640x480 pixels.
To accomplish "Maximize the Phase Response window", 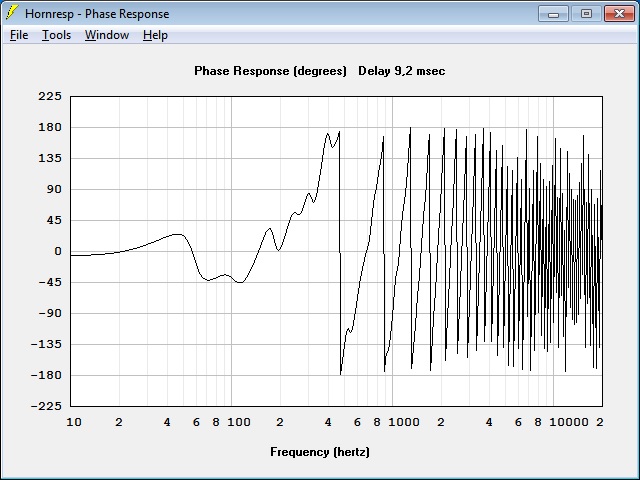I will (586, 14).
